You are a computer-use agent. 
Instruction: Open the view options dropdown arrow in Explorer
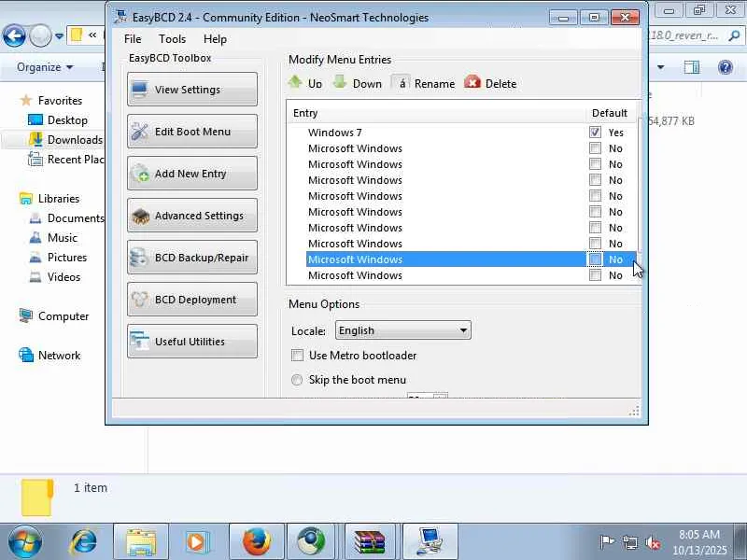pyautogui.click(x=660, y=67)
